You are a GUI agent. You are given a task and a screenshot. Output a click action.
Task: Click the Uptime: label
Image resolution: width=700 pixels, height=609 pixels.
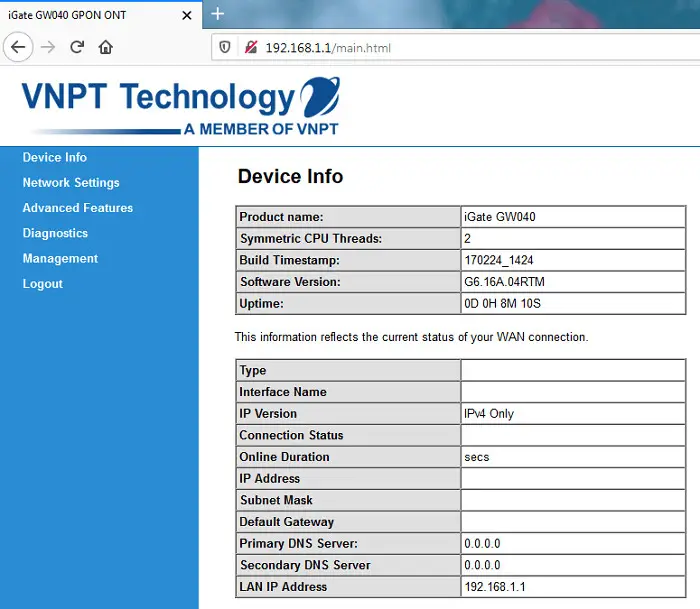click(x=261, y=304)
